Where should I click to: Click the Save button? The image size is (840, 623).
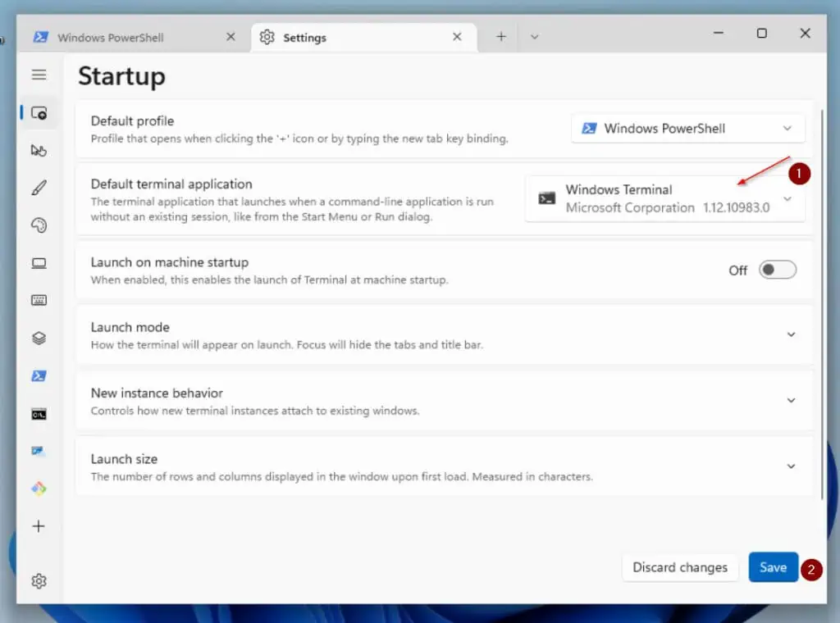773,566
